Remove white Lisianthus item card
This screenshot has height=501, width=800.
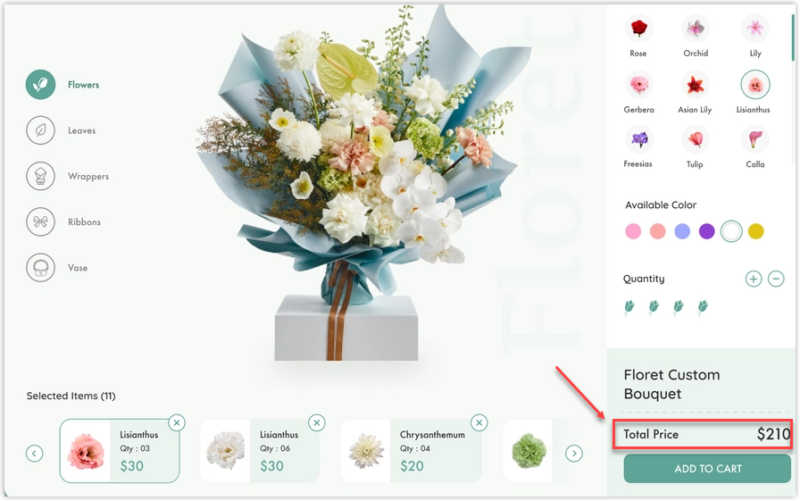click(317, 423)
